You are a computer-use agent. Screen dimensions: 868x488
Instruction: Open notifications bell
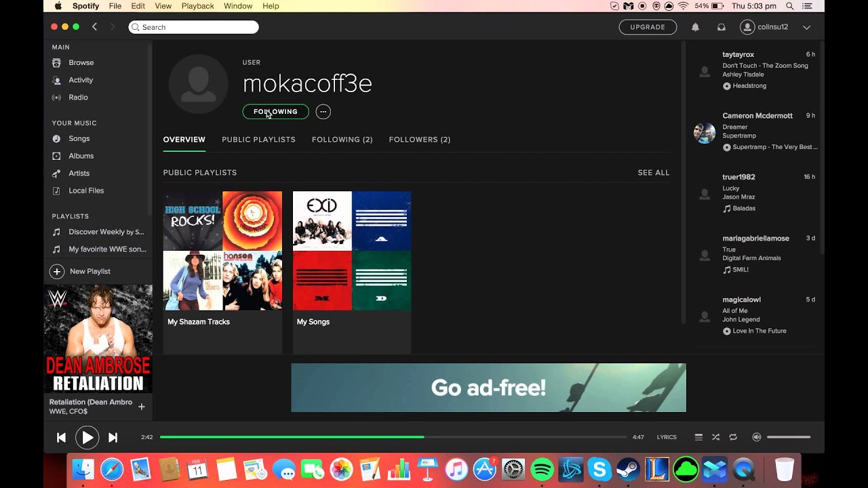695,27
